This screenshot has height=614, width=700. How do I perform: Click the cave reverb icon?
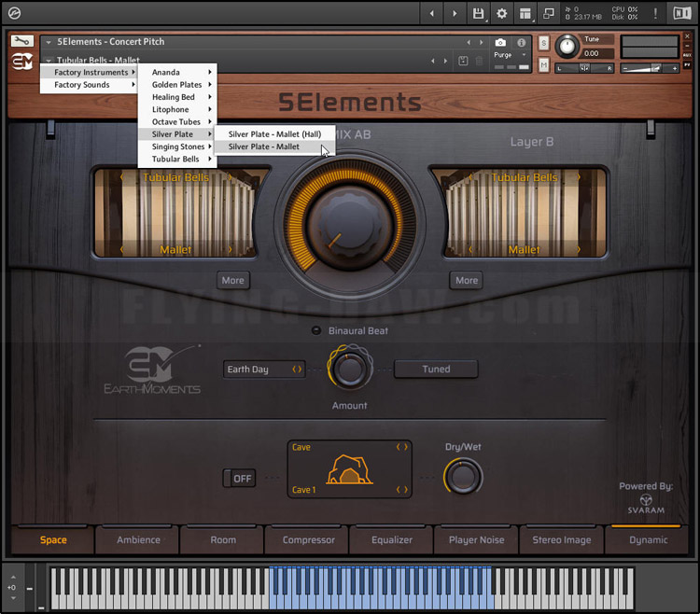[x=349, y=469]
